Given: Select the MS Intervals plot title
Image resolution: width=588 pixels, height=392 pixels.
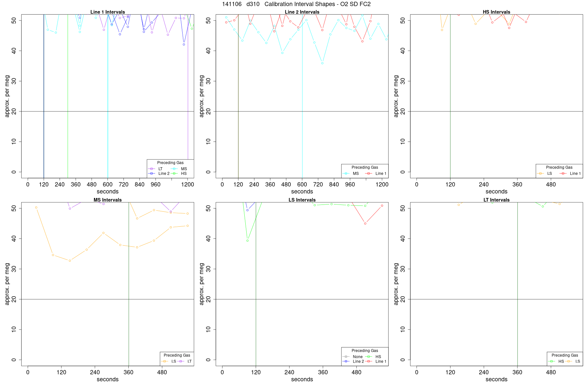Looking at the screenshot, I should tap(107, 200).
